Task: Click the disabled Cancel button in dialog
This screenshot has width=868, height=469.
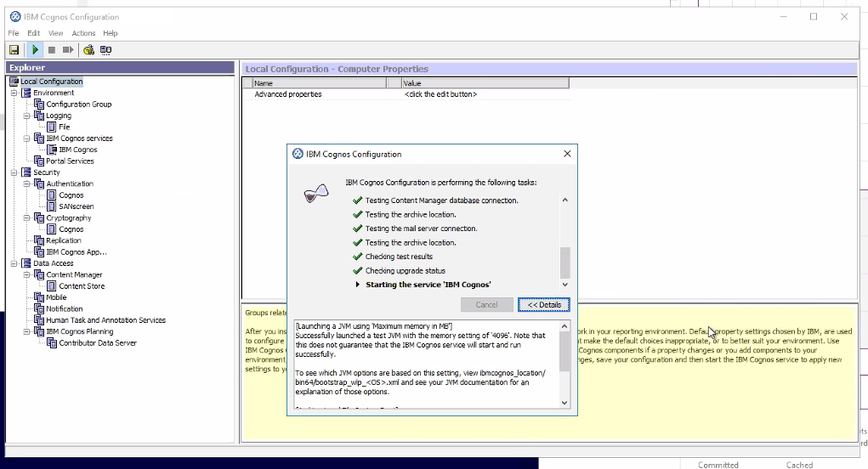Action: pos(486,305)
